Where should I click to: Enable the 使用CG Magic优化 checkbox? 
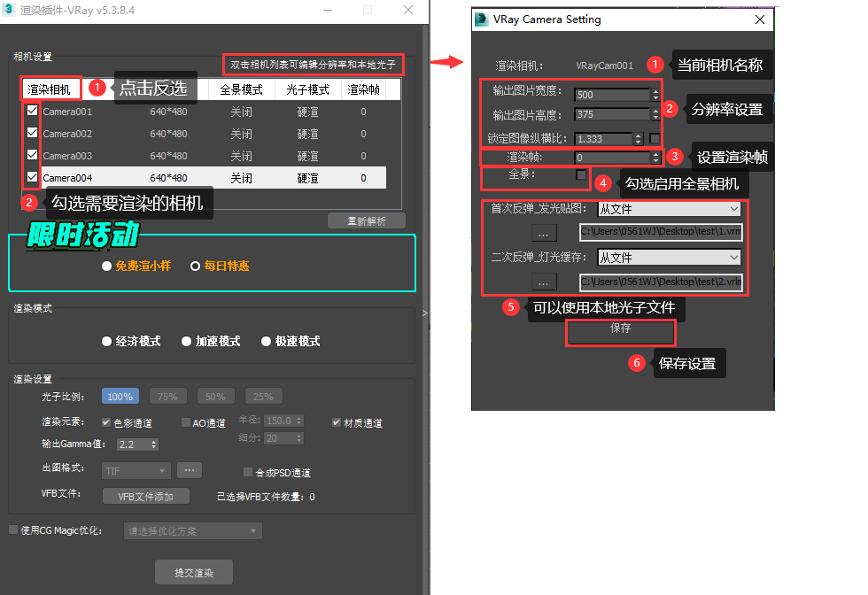(13, 530)
